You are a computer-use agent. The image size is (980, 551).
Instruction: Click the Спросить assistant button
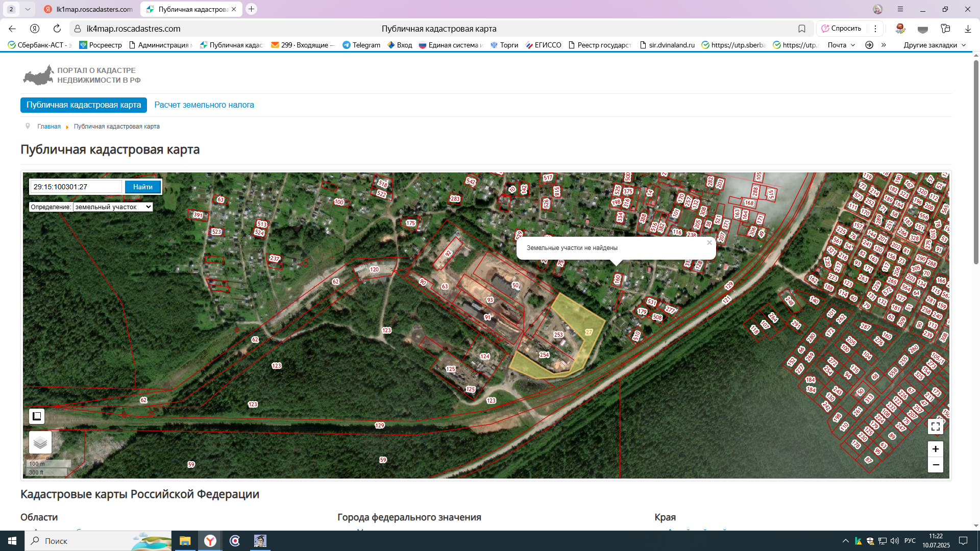click(x=841, y=29)
